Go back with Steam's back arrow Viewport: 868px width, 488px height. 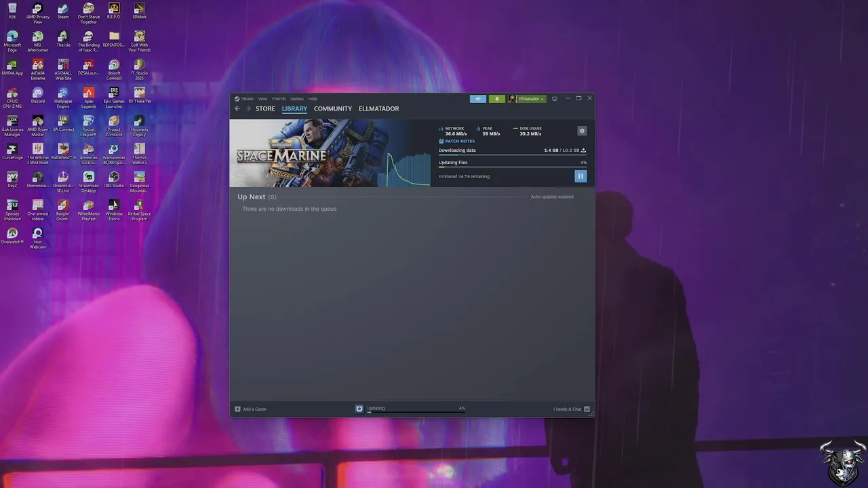(x=237, y=108)
